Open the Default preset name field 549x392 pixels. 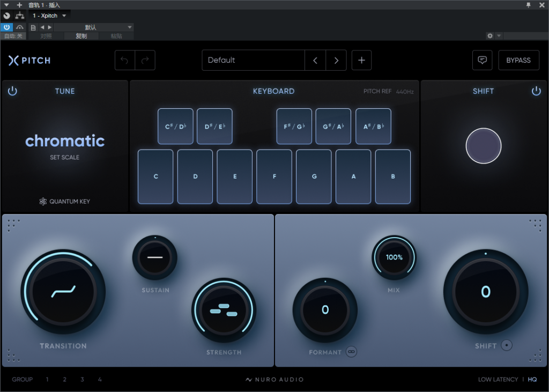click(253, 60)
